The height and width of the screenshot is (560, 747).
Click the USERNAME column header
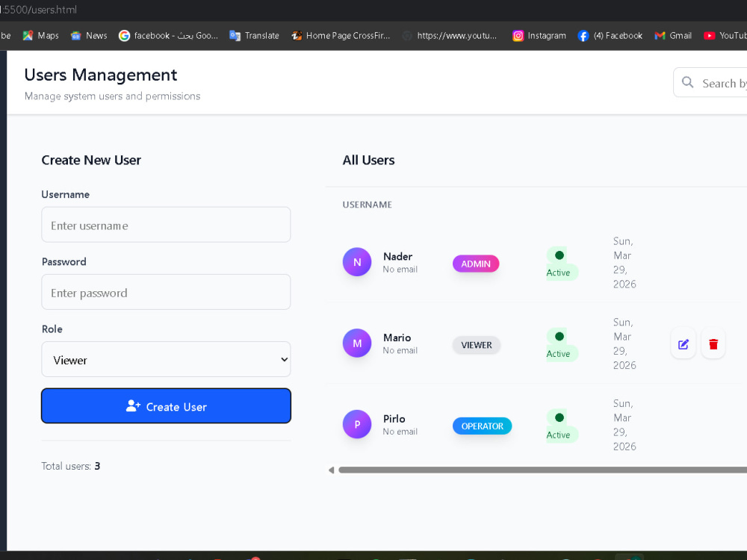tap(368, 205)
